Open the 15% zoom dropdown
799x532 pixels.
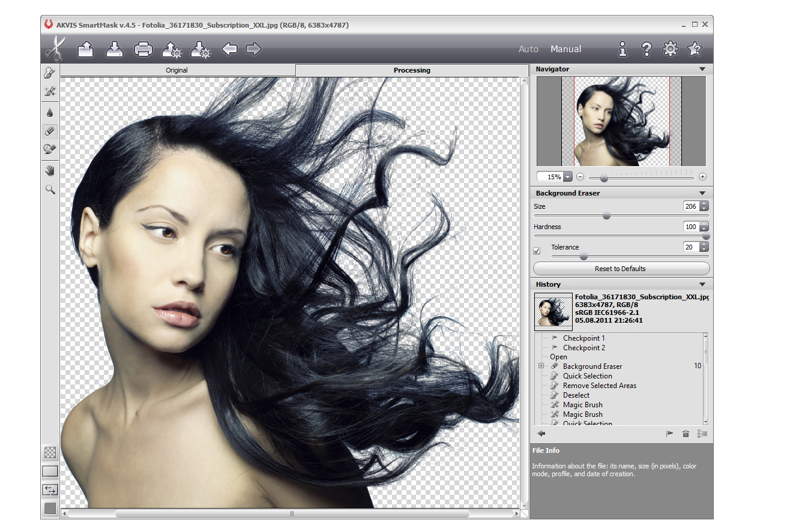tap(567, 177)
